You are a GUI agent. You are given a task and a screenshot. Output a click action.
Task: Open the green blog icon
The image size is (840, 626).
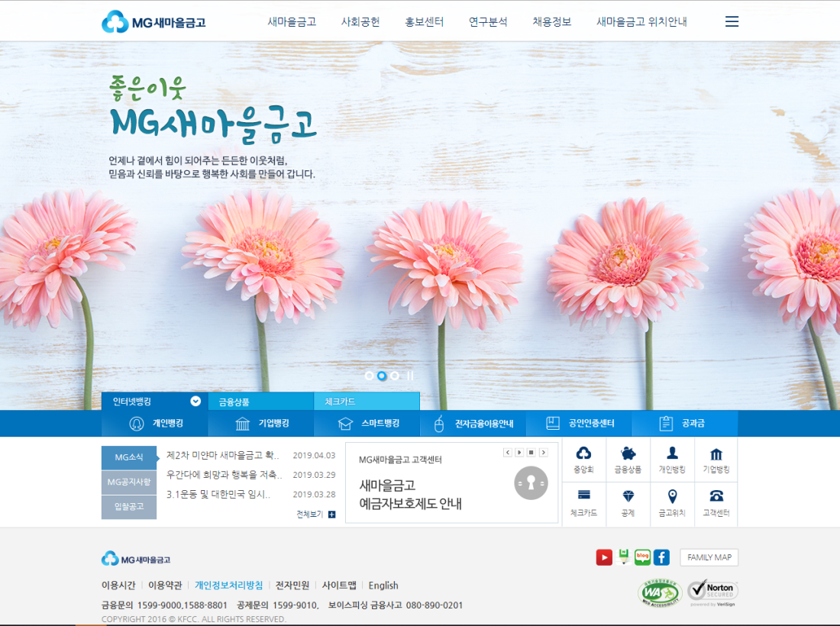[x=642, y=557]
